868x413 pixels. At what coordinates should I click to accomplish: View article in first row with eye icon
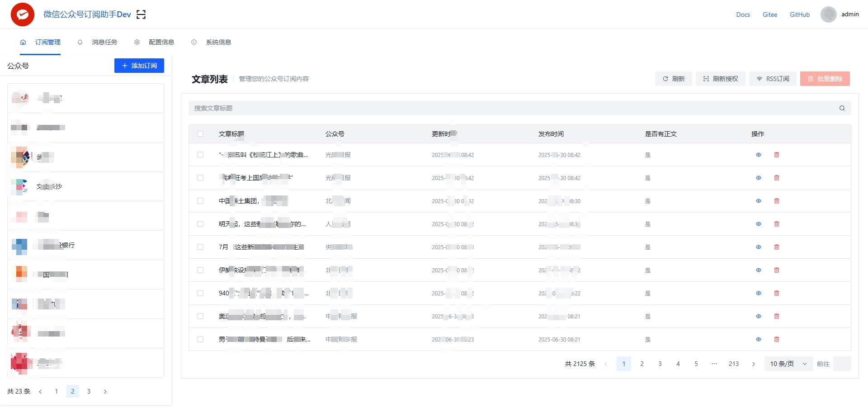click(759, 155)
